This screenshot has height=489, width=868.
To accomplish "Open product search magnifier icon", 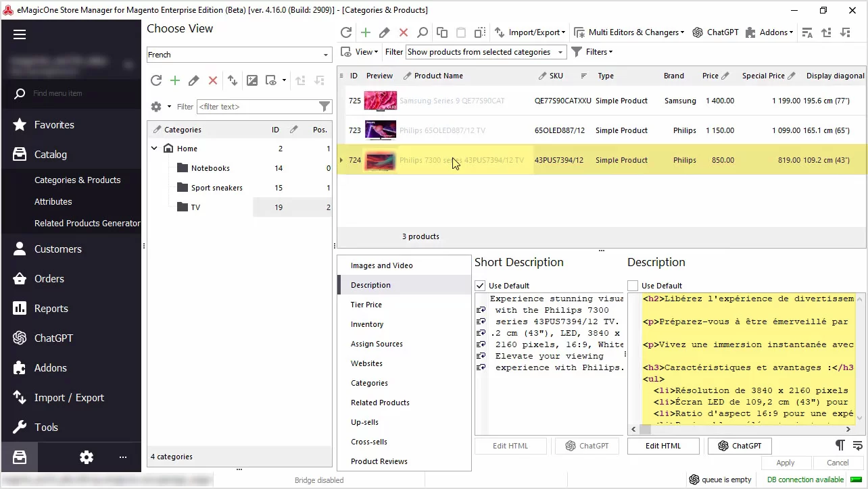I will click(x=423, y=32).
